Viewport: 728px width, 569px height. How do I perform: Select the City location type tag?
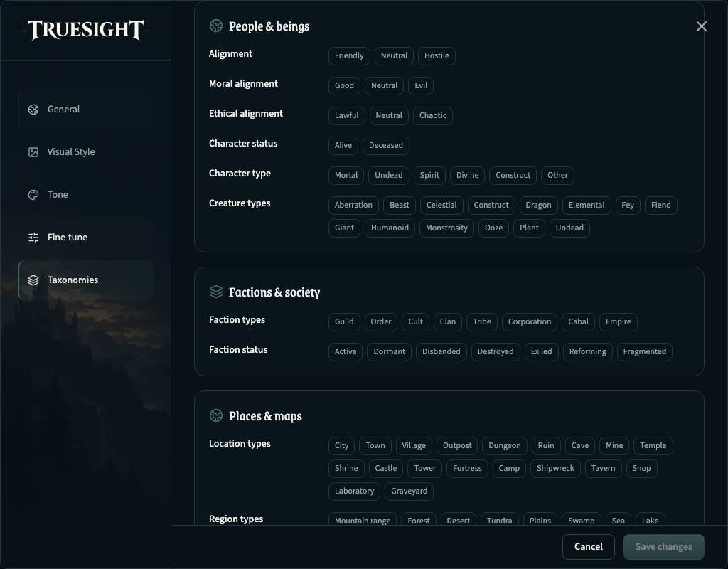[x=341, y=445]
